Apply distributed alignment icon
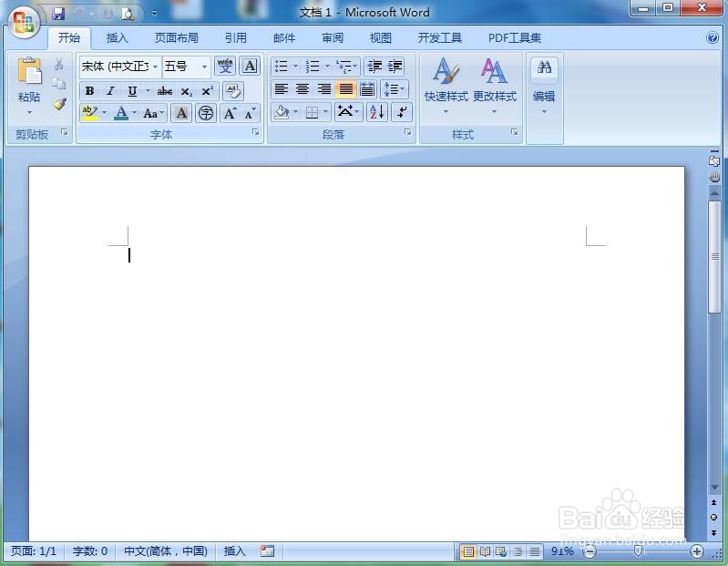The height and width of the screenshot is (566, 728). click(367, 88)
